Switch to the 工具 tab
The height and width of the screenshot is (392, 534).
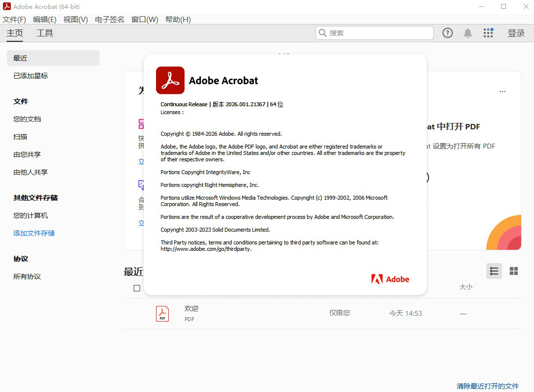(45, 33)
